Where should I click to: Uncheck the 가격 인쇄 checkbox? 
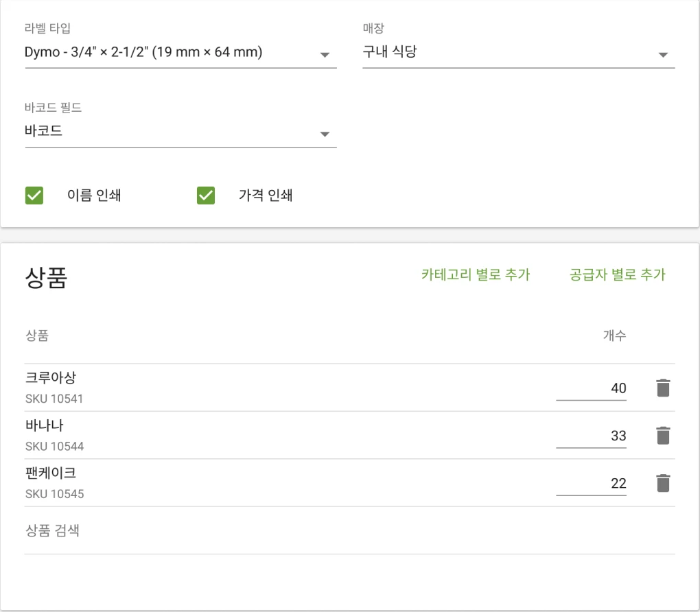(x=206, y=196)
